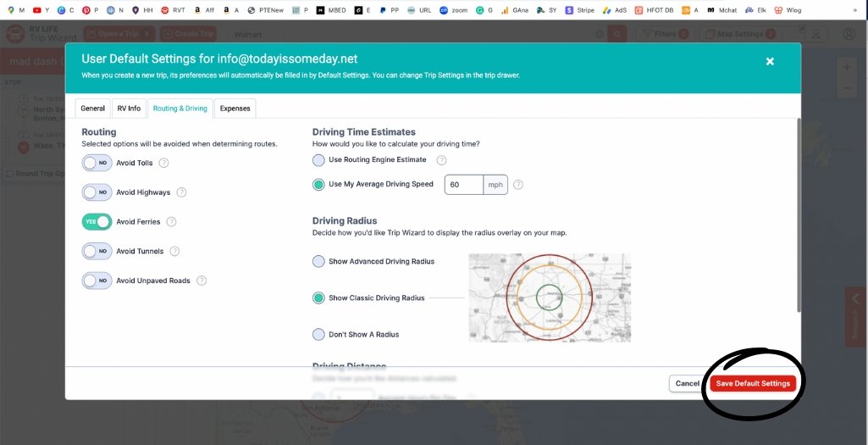Click the red search icon in background
Viewport: 868px width, 445px height.
(x=617, y=34)
